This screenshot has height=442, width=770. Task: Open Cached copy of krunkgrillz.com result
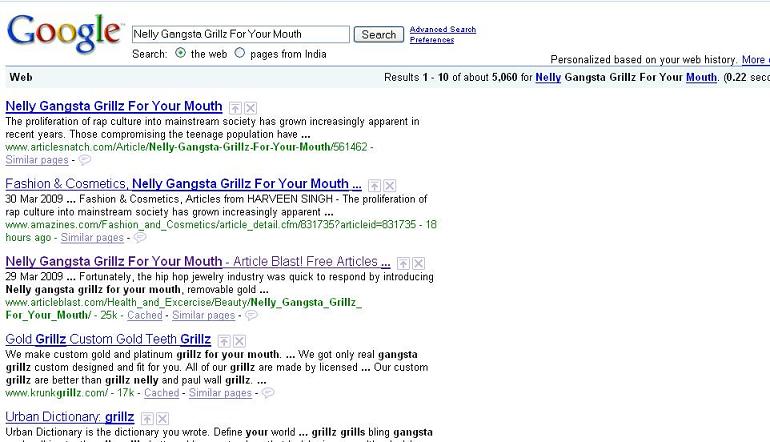click(x=162, y=392)
